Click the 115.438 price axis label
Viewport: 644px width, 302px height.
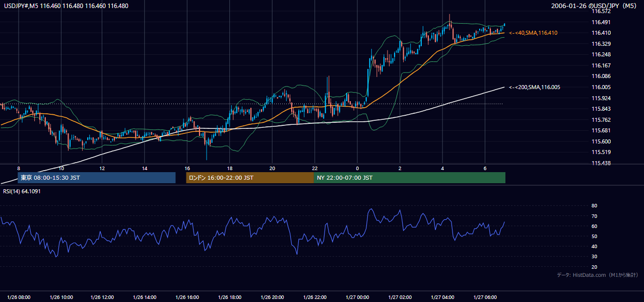pyautogui.click(x=600, y=163)
